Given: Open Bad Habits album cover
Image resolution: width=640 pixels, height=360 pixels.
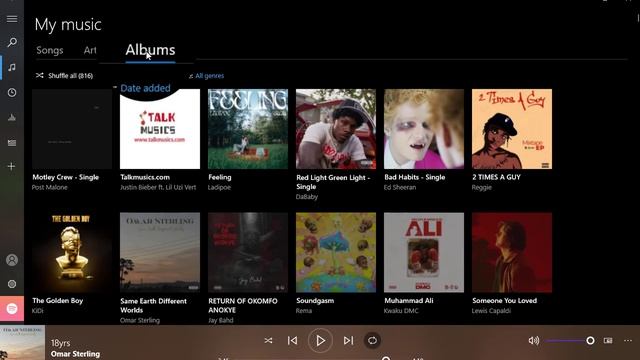Looking at the screenshot, I should pyautogui.click(x=424, y=129).
